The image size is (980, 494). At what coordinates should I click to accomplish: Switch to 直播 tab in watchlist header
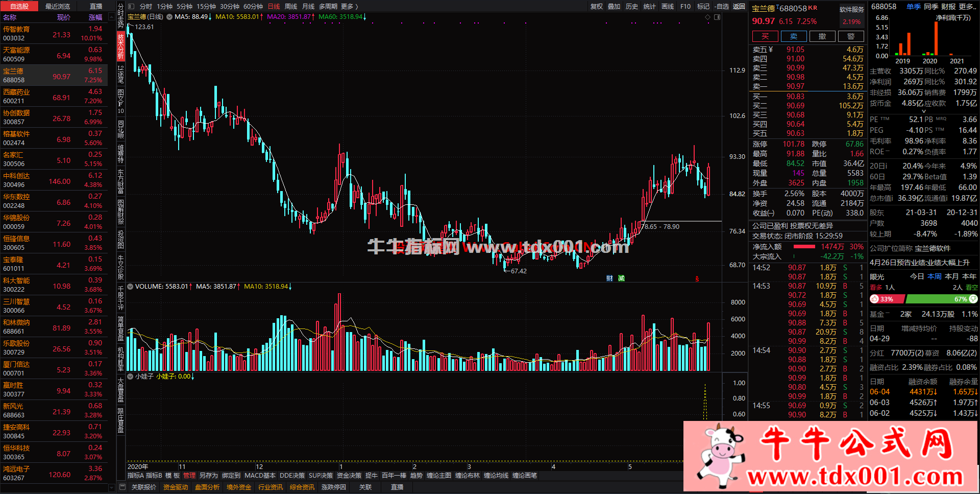[96, 6]
